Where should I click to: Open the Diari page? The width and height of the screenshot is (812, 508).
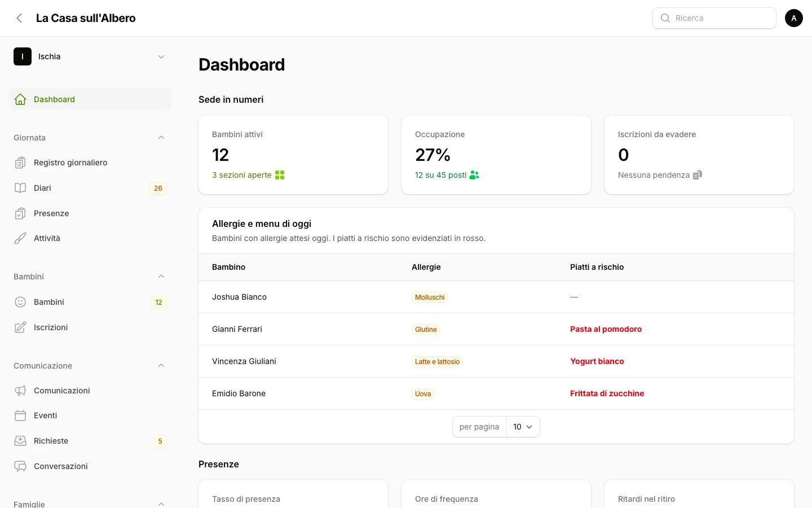(90, 188)
